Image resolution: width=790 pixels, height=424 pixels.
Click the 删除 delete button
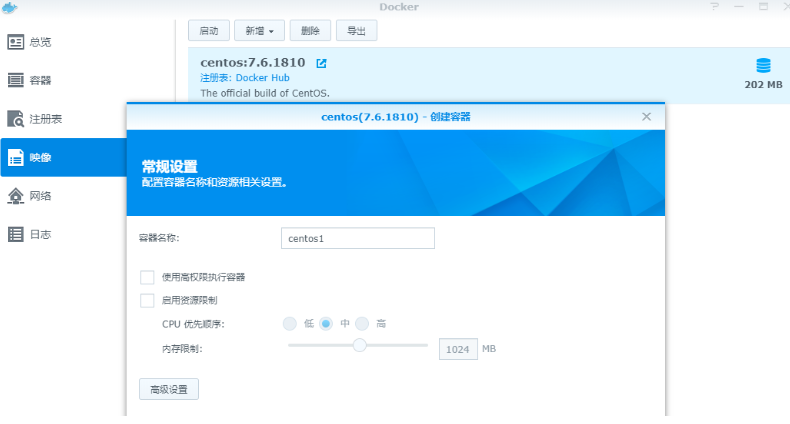pos(310,31)
